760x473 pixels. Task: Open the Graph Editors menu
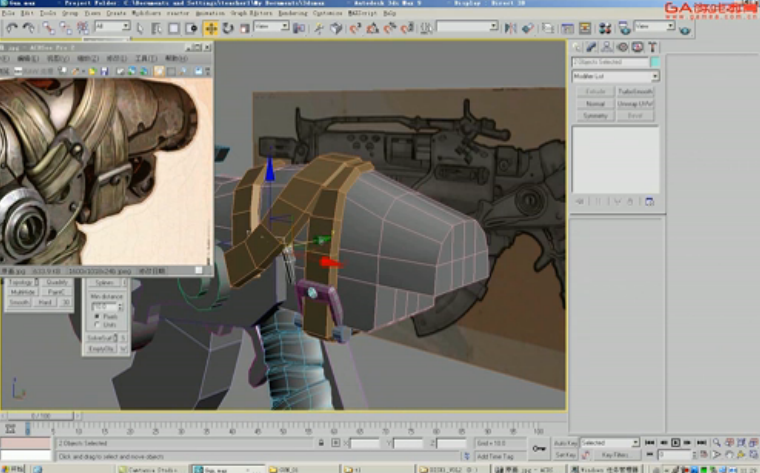(x=251, y=13)
